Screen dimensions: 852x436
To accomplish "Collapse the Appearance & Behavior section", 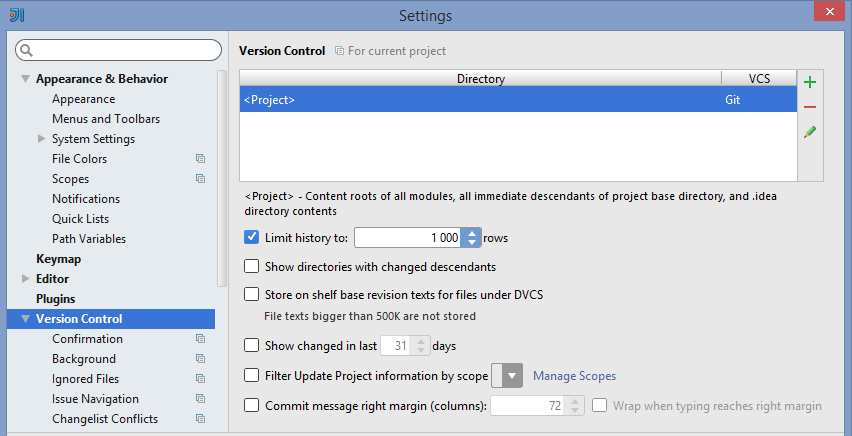I will [25, 79].
